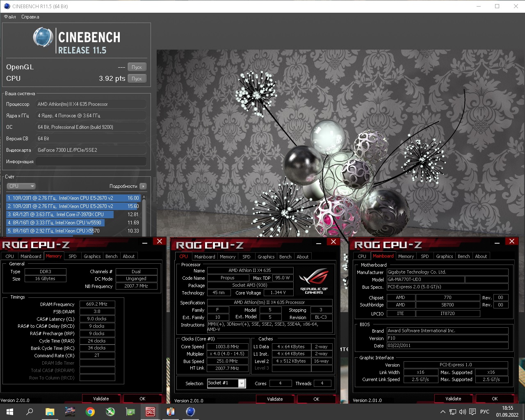
Task: Click Validate in left CPU-Z window
Action: tap(101, 399)
